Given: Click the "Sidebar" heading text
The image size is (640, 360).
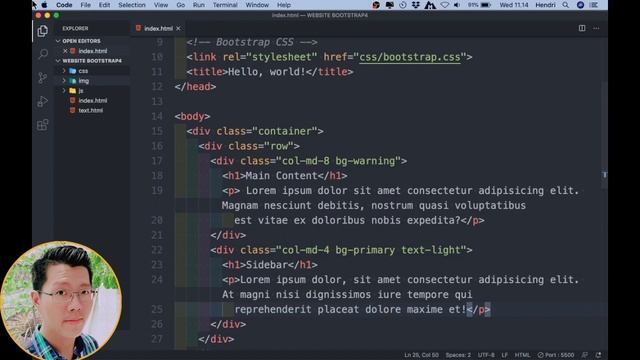Looking at the screenshot, I should point(267,265).
